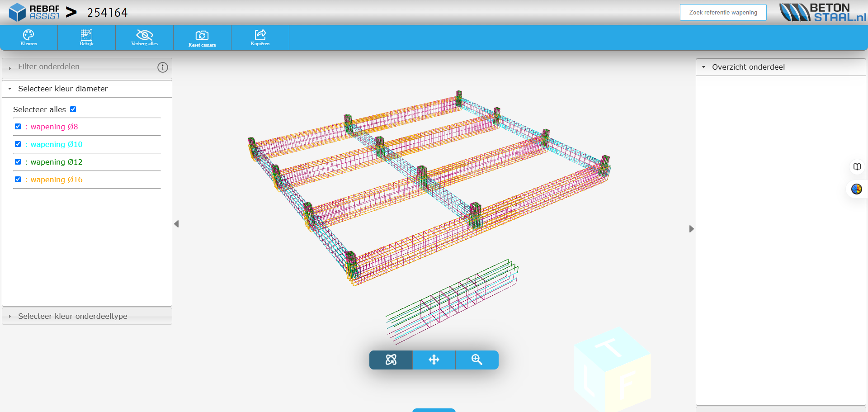Select the zoom magnifier tool
Image resolution: width=868 pixels, height=412 pixels.
[477, 360]
